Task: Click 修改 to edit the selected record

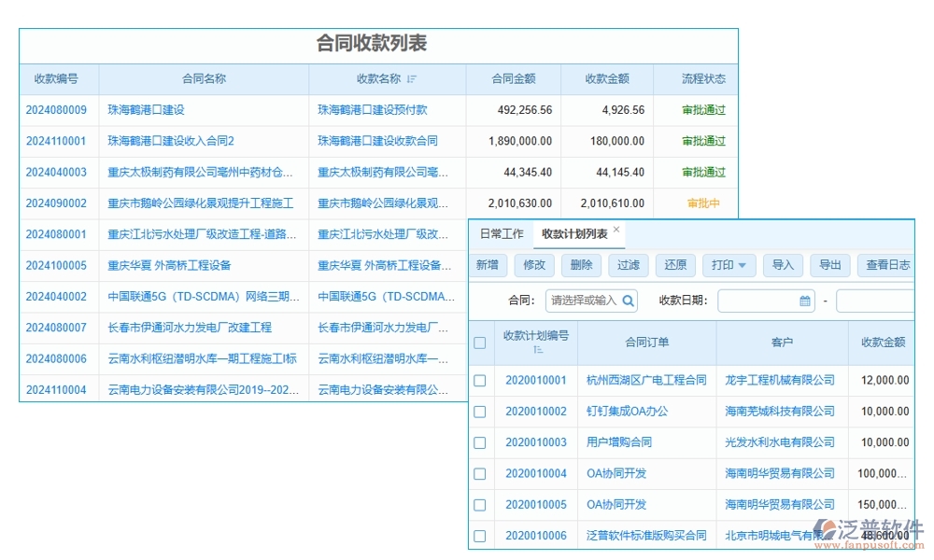Action: [x=534, y=265]
